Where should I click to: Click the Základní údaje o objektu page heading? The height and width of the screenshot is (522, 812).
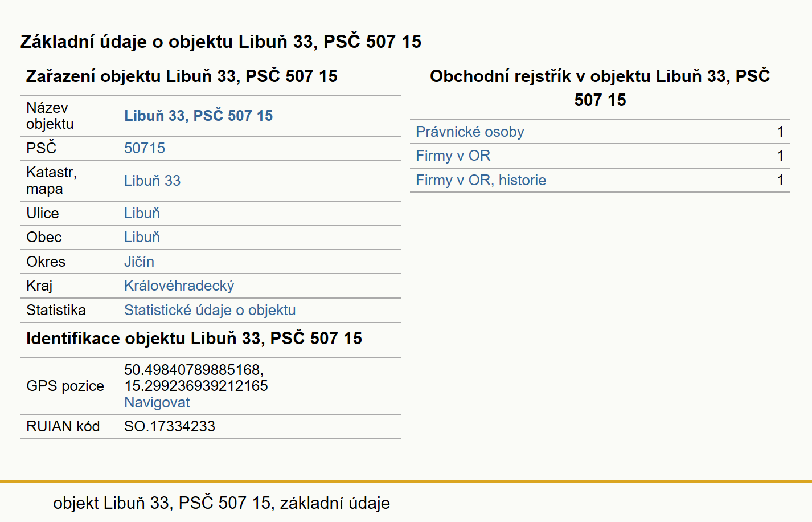click(x=221, y=42)
